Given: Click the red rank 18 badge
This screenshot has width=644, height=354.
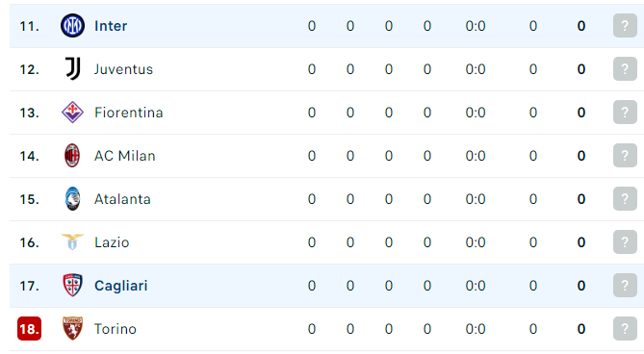Looking at the screenshot, I should [29, 329].
